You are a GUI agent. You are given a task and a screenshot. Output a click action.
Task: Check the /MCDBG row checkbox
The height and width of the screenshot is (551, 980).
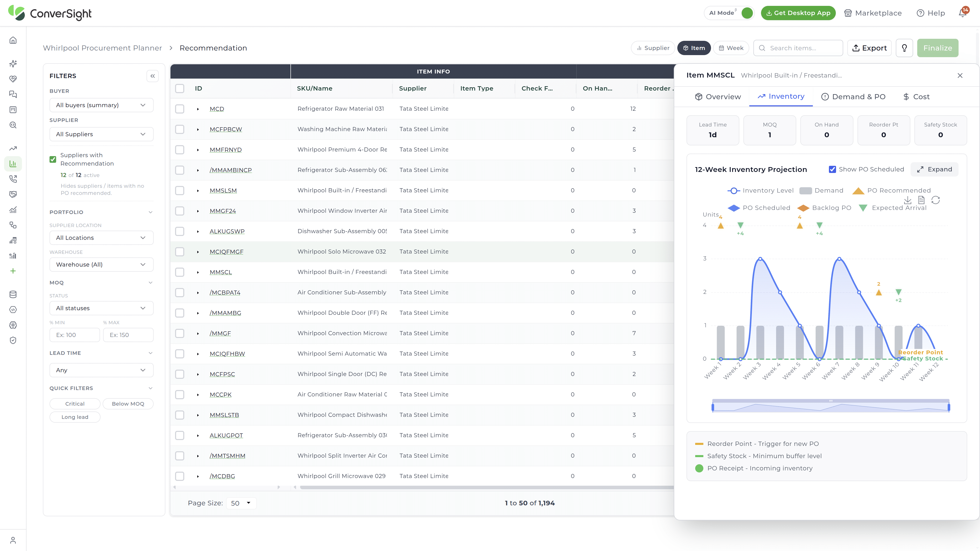pyautogui.click(x=180, y=476)
